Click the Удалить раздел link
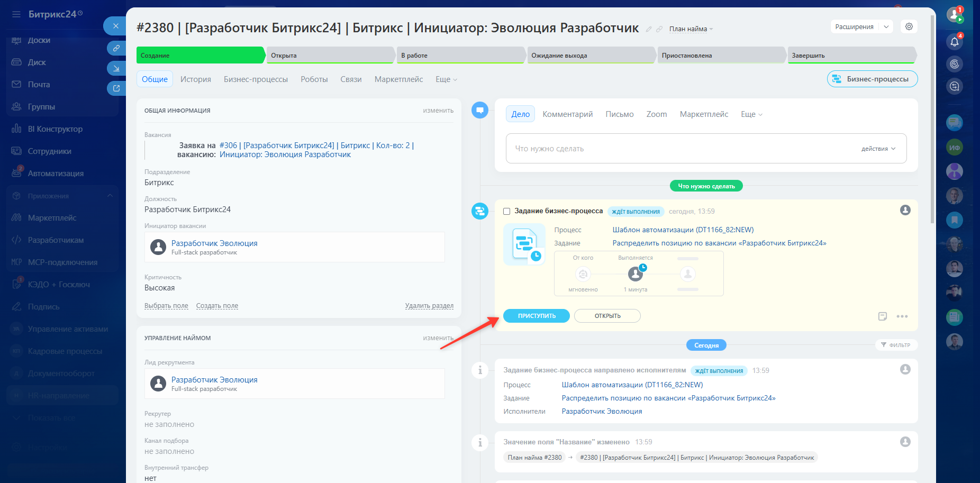Screen dimensions: 980x483 [429, 306]
